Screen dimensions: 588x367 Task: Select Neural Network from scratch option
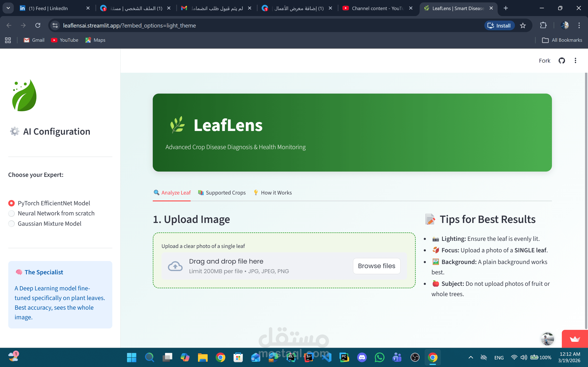[x=11, y=213]
